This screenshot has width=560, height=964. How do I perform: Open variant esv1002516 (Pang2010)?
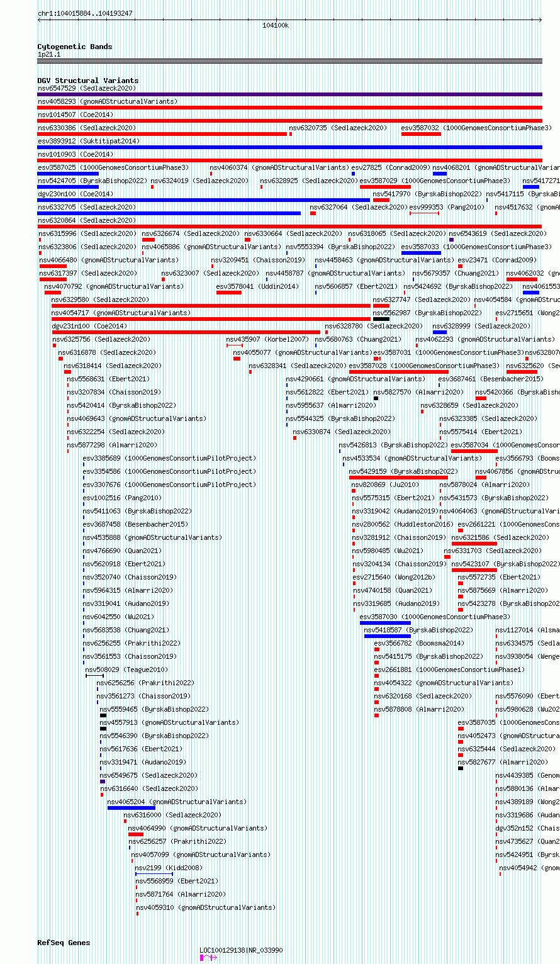[x=122, y=498]
